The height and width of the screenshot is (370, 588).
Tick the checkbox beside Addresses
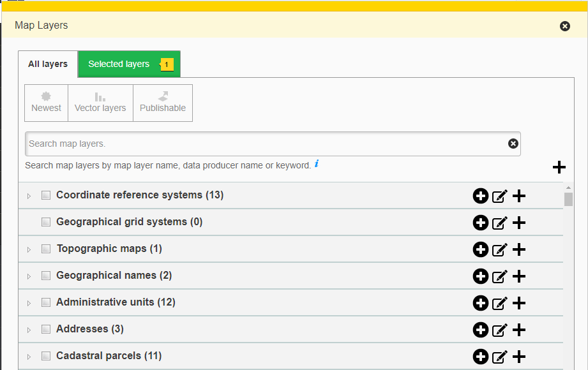click(45, 329)
